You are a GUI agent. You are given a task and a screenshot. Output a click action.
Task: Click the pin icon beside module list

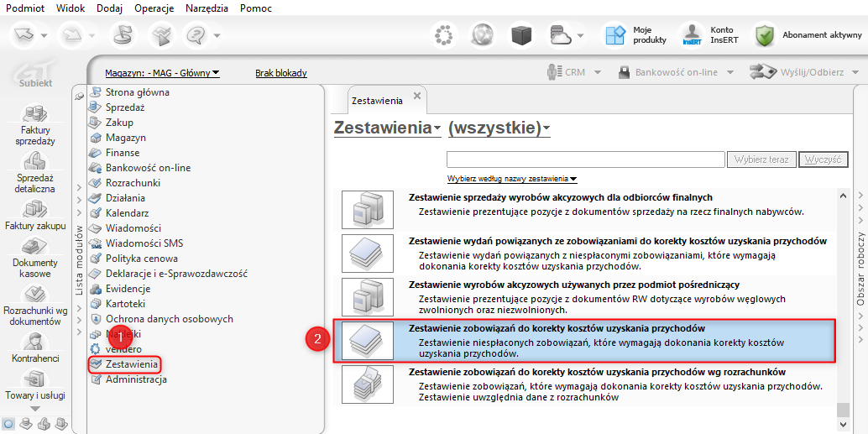point(79,97)
